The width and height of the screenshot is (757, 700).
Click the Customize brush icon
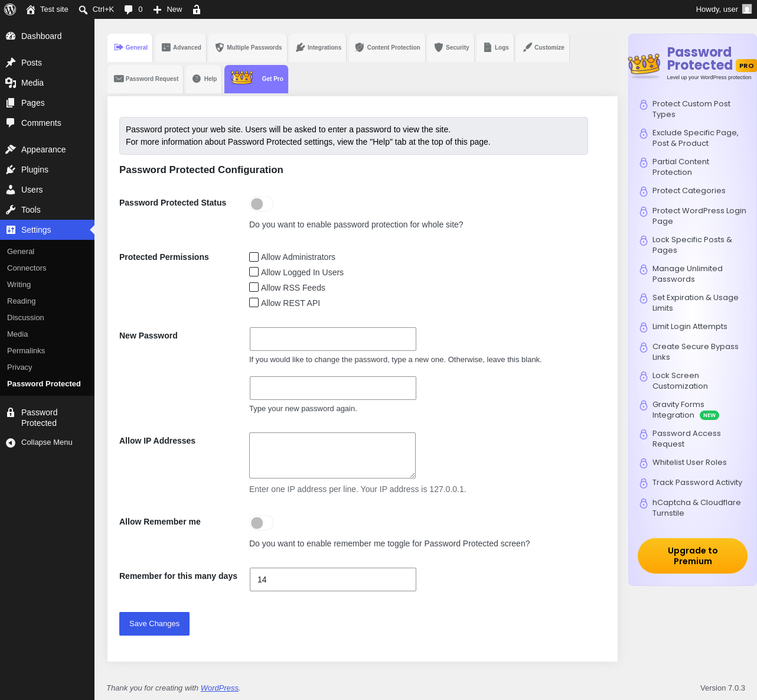[x=527, y=47]
